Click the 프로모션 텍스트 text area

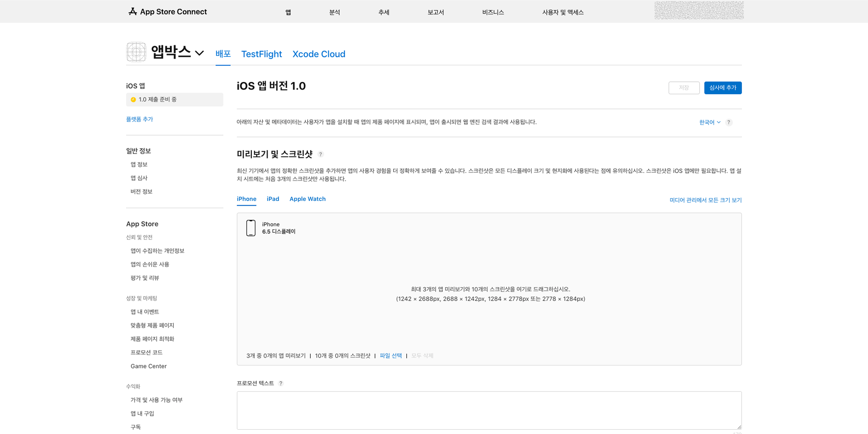point(489,410)
